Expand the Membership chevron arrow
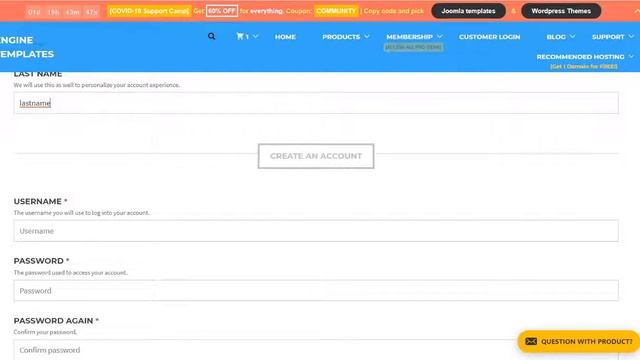 tap(440, 37)
